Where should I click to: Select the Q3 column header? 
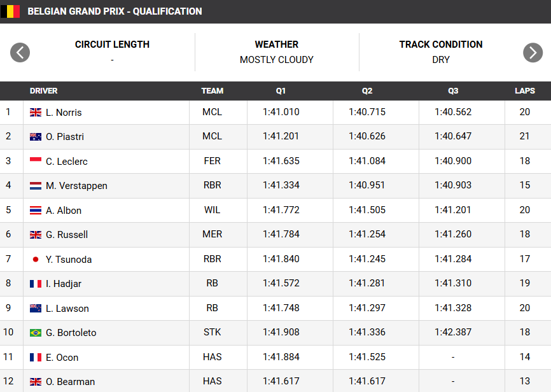click(453, 91)
